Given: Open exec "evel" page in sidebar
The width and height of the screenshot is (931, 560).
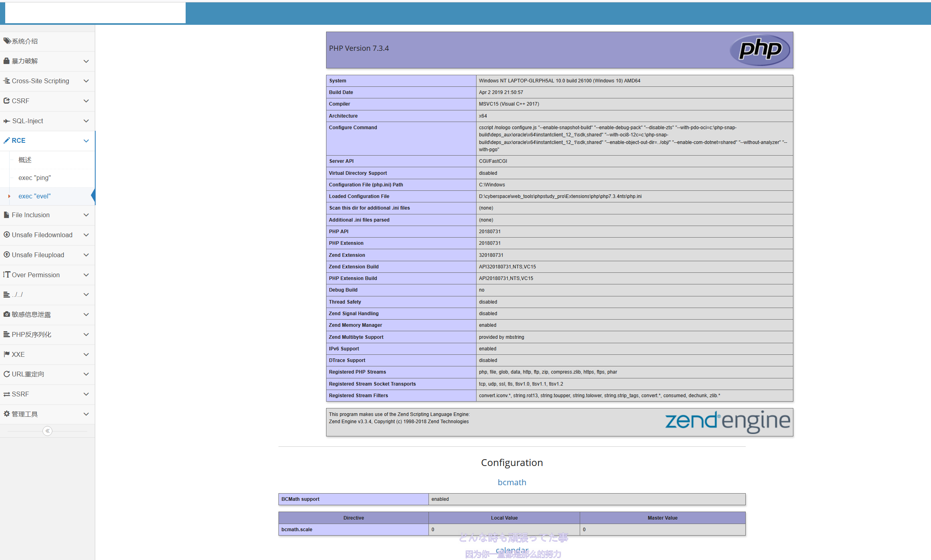Looking at the screenshot, I should pos(34,196).
